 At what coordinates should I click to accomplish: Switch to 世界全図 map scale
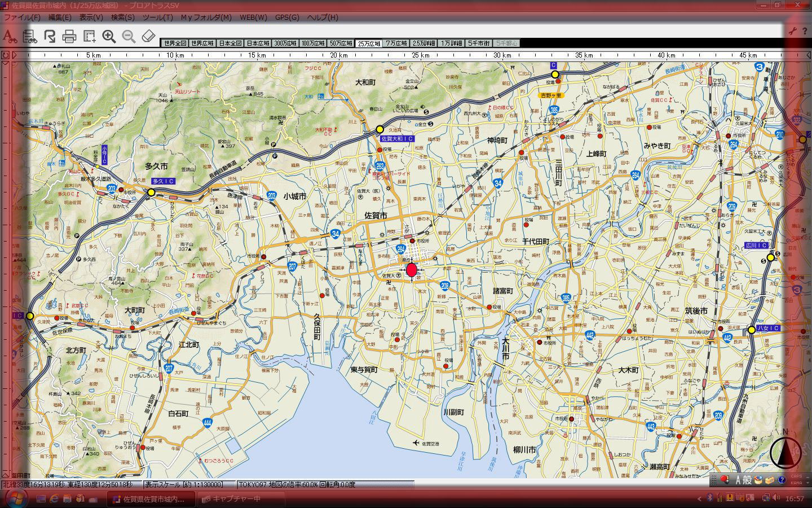(174, 43)
